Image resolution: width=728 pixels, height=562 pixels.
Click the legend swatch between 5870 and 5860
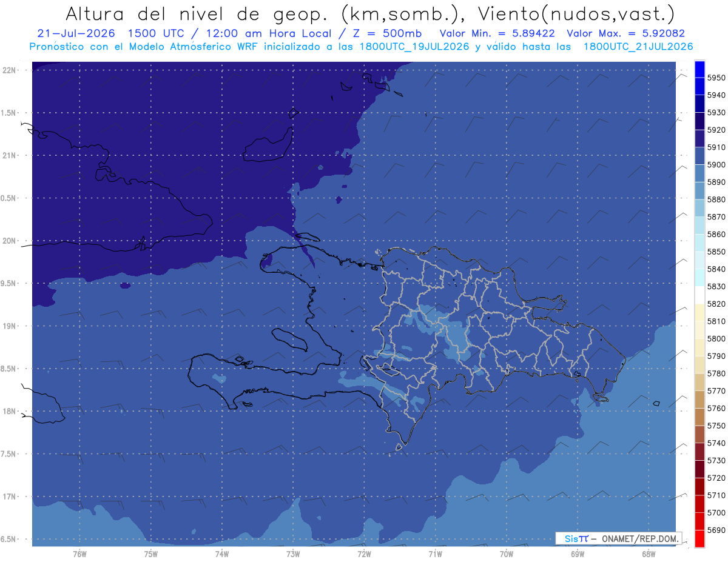699,226
